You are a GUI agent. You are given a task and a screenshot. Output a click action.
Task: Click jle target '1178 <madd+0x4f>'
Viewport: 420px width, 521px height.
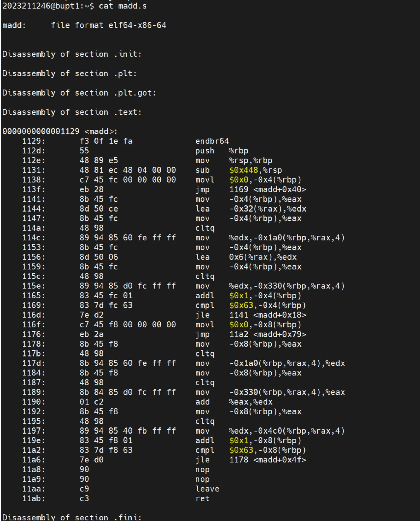267,460
